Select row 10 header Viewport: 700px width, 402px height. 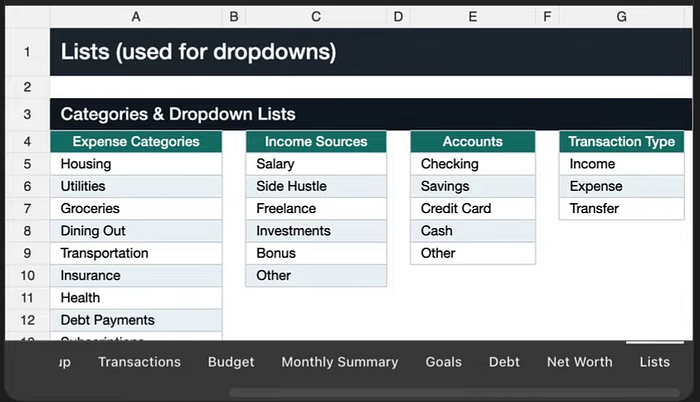[x=27, y=276]
